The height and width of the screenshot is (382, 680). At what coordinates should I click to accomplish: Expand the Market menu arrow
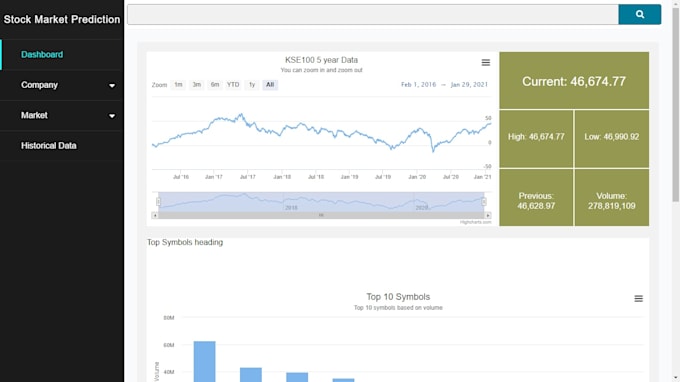(112, 116)
